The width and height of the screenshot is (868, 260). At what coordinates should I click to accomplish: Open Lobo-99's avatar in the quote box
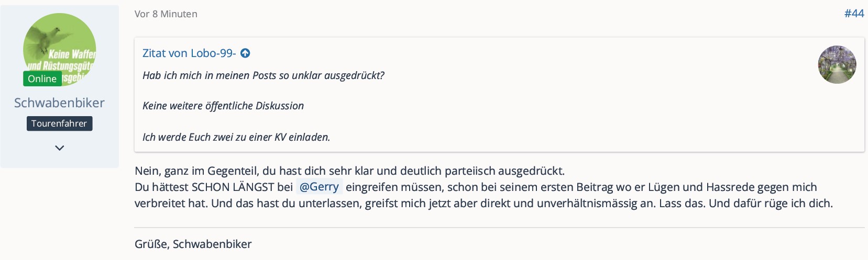click(x=837, y=64)
